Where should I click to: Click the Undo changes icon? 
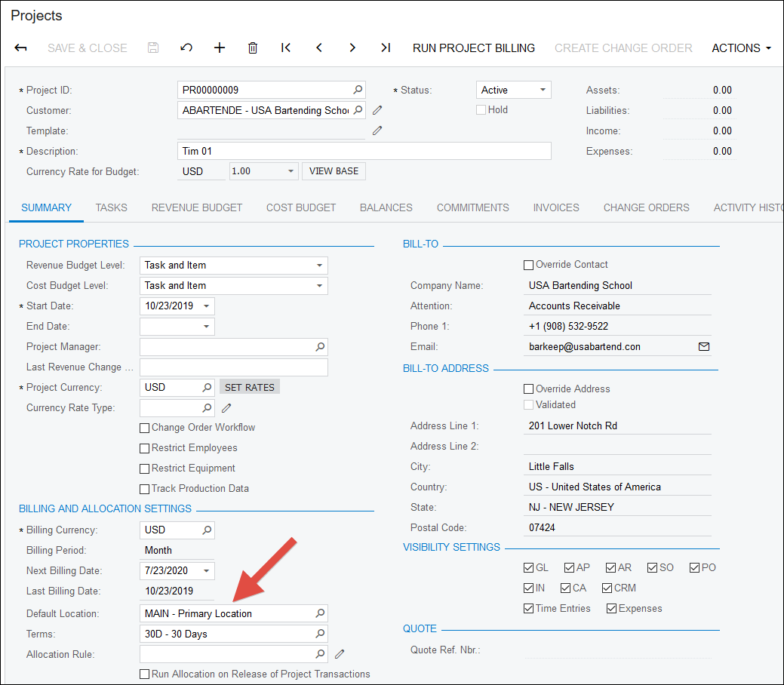pyautogui.click(x=186, y=48)
